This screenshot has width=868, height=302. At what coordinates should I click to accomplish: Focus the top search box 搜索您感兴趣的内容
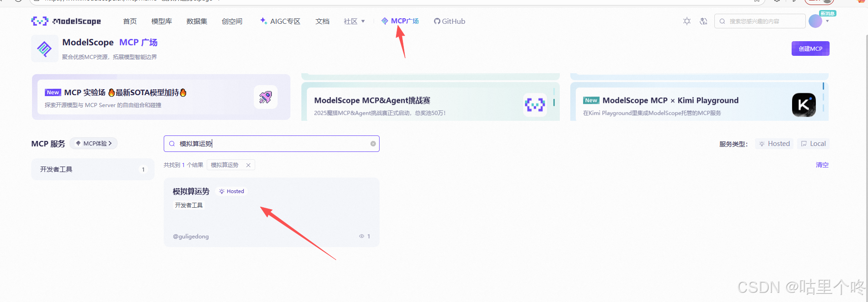[x=760, y=21]
